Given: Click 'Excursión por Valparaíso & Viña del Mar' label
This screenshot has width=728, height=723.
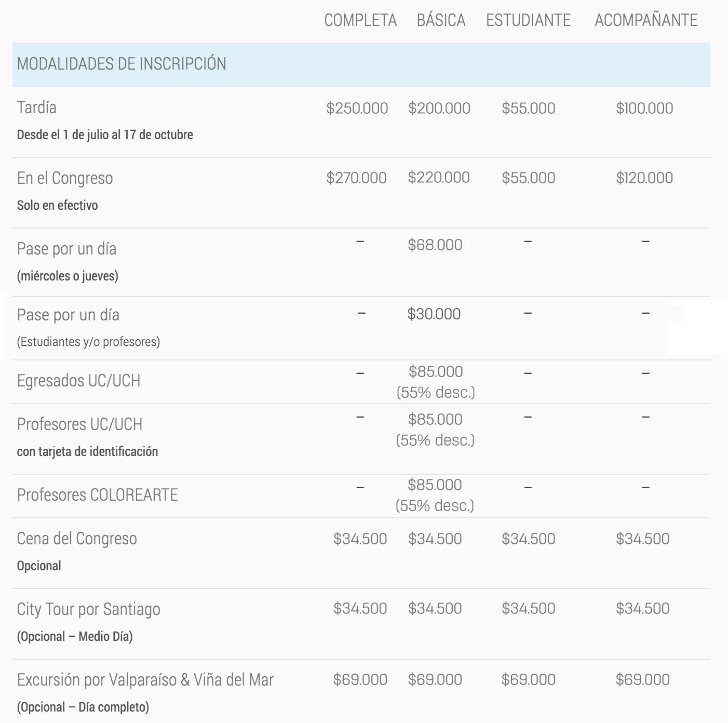Looking at the screenshot, I should (145, 680).
